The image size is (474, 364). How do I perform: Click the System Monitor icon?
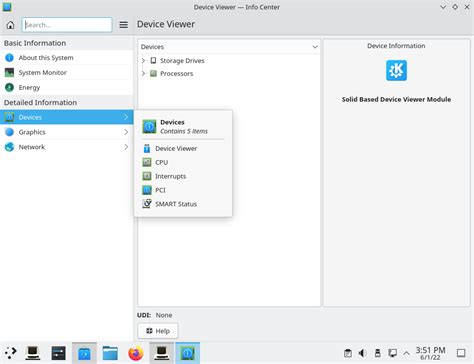coord(9,72)
